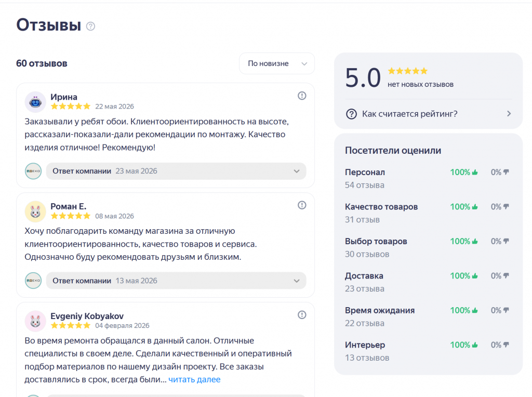
Task: Report Ирина's review via exclamation icon
Action: [302, 96]
